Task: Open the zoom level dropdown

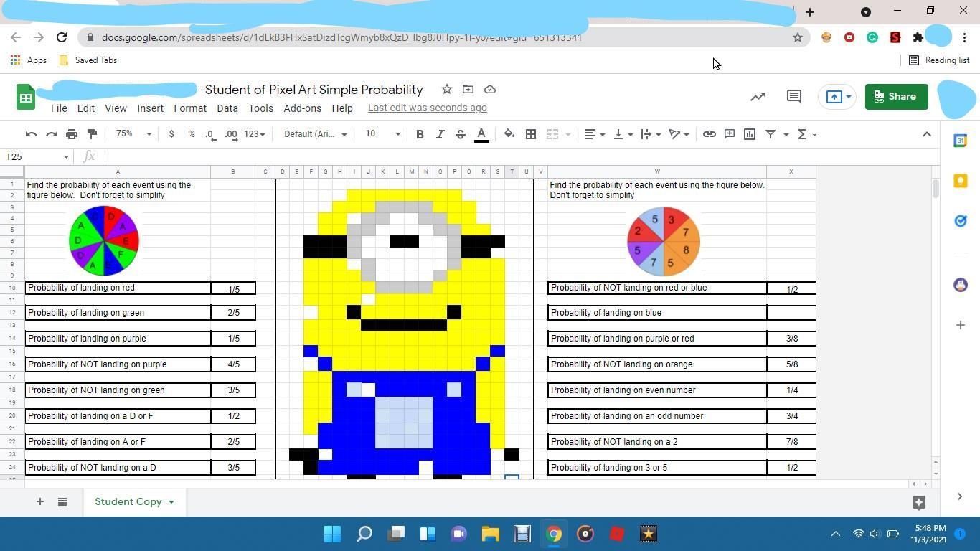Action: point(133,134)
